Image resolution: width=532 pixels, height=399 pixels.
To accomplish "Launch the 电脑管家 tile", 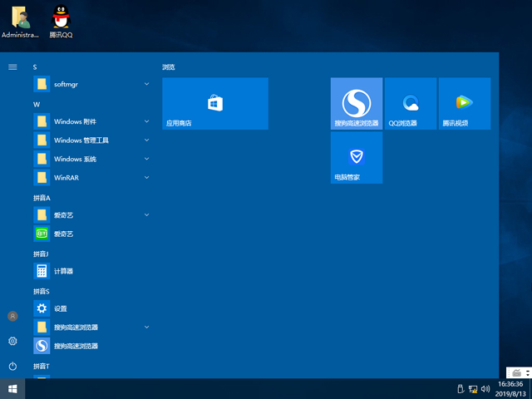I will (x=357, y=157).
